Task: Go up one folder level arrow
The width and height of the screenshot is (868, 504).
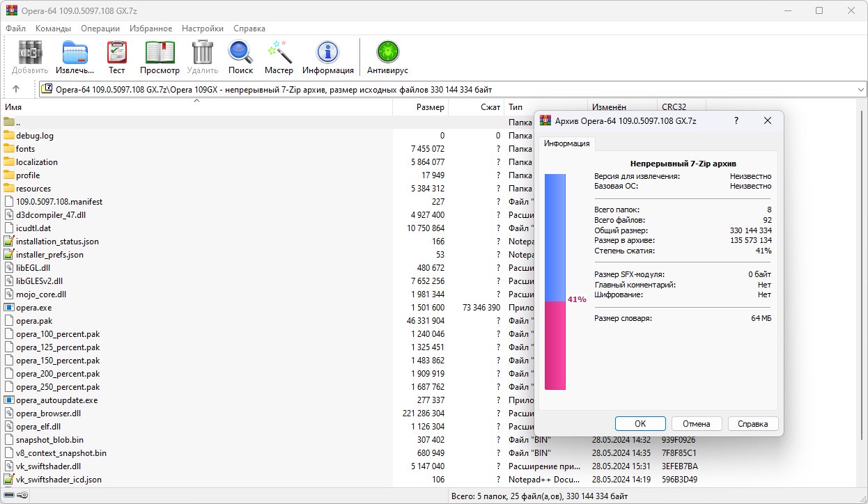Action: click(x=16, y=89)
